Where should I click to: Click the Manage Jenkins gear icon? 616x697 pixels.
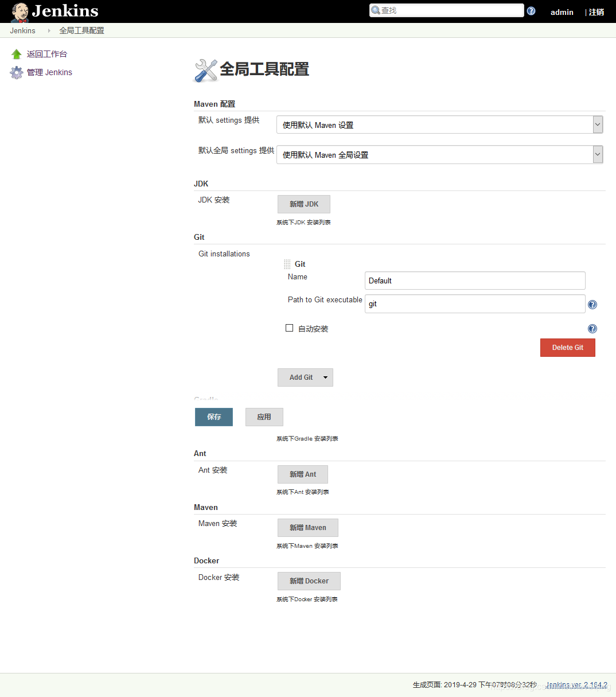(x=17, y=73)
